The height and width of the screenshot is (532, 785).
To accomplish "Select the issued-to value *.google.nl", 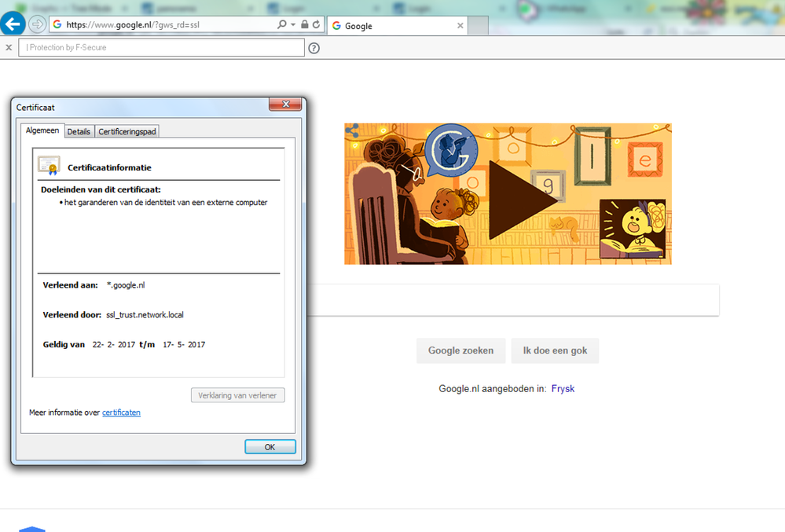I will [x=126, y=285].
